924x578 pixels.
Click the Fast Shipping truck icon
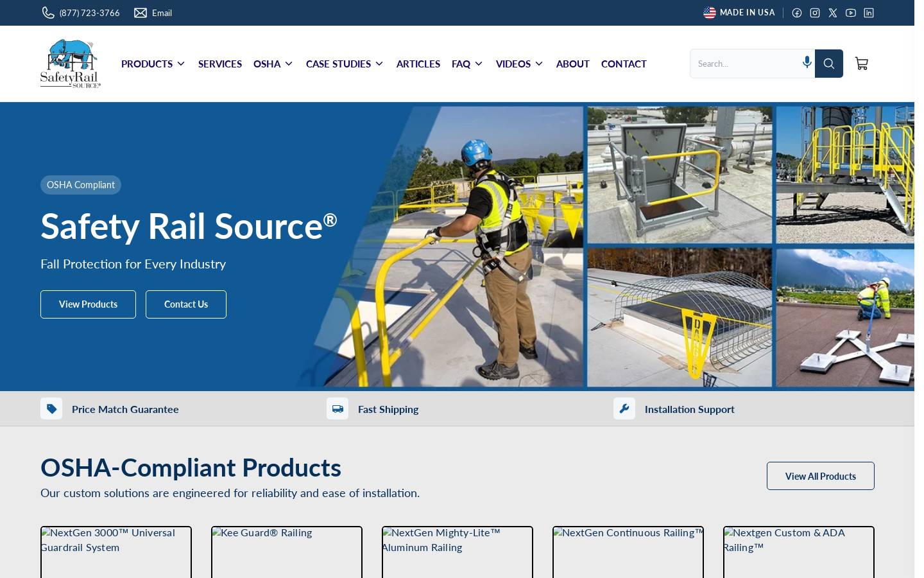pos(338,408)
